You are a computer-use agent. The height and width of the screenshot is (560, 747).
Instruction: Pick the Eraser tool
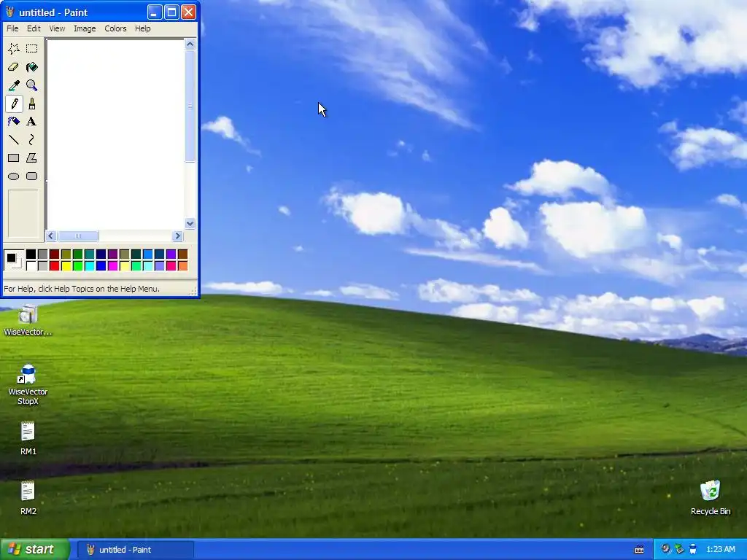click(13, 67)
